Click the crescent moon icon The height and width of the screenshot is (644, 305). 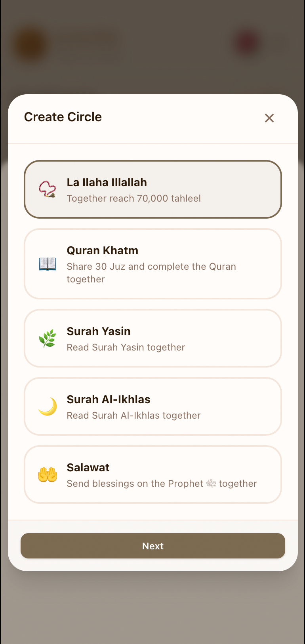[48, 407]
